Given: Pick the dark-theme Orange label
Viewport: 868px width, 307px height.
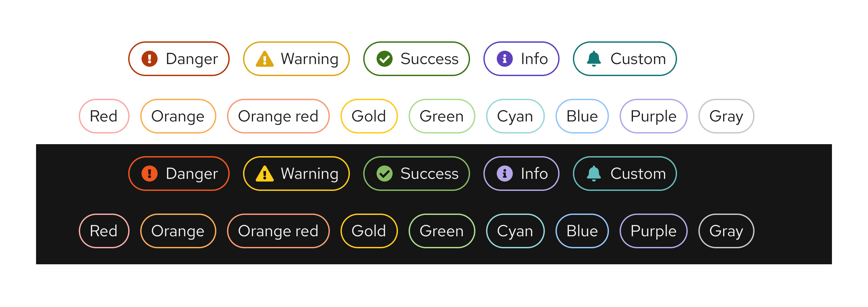Looking at the screenshot, I should 178,231.
